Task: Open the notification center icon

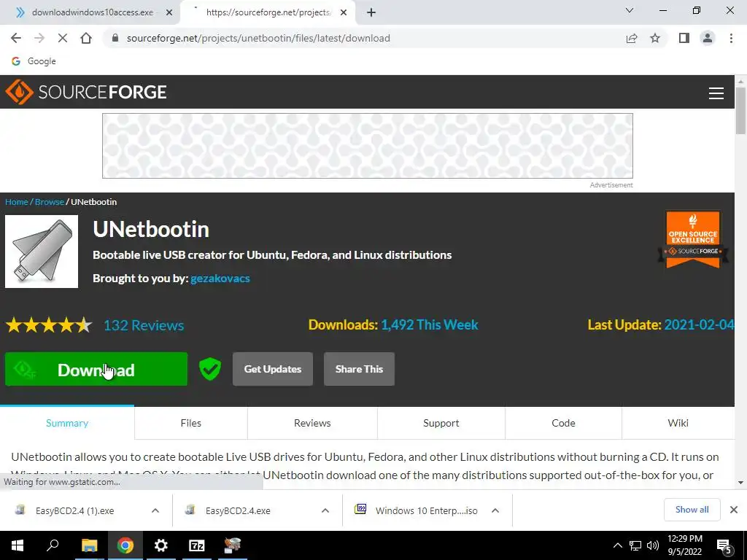Action: (724, 546)
